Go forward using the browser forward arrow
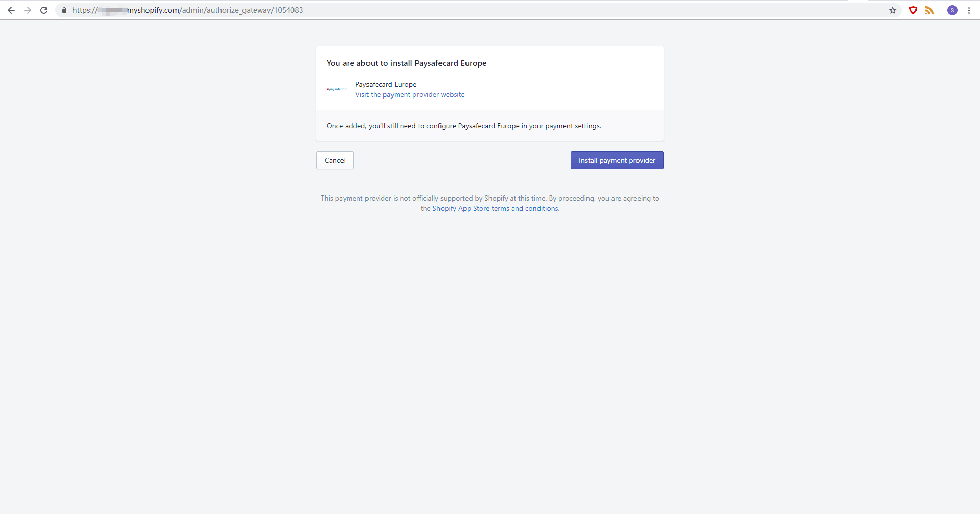 click(x=28, y=10)
